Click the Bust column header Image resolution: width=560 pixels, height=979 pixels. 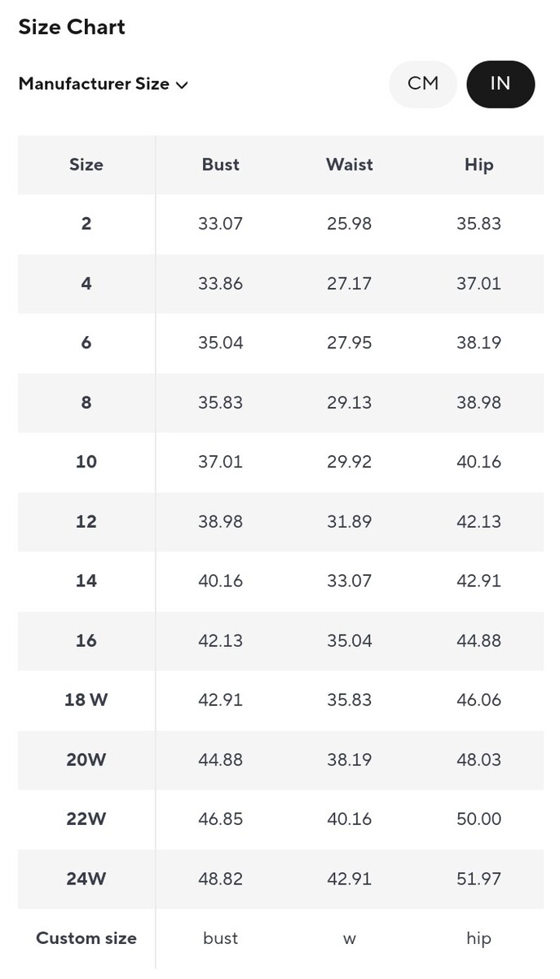click(220, 165)
